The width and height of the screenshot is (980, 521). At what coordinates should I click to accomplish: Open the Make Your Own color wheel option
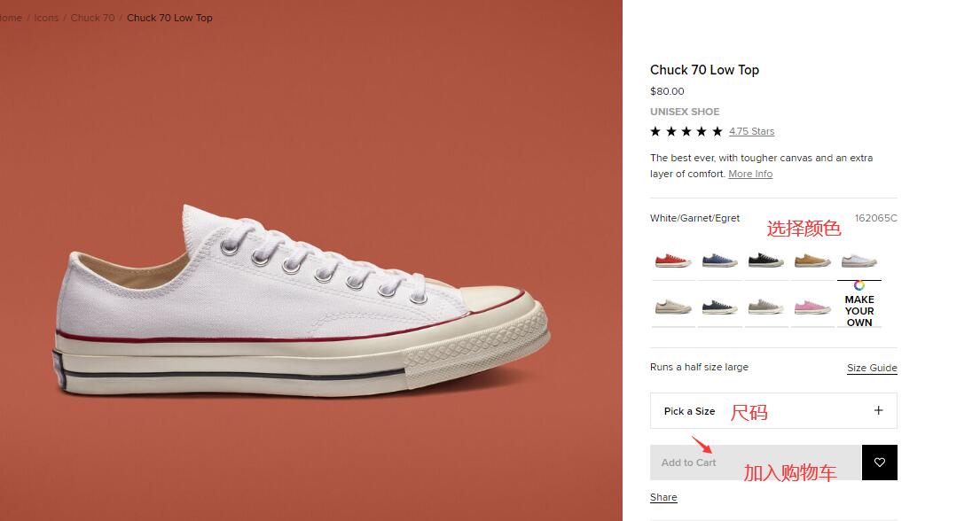[858, 304]
